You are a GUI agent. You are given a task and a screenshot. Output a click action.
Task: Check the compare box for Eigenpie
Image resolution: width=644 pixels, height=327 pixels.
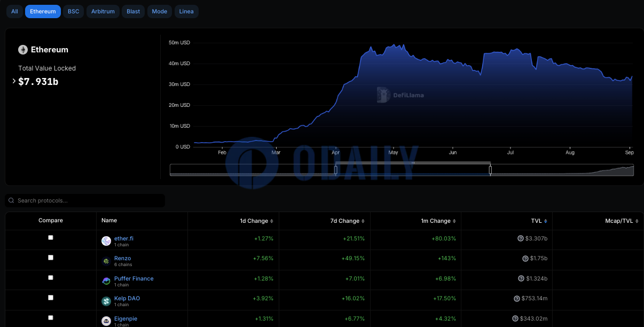[51, 317]
